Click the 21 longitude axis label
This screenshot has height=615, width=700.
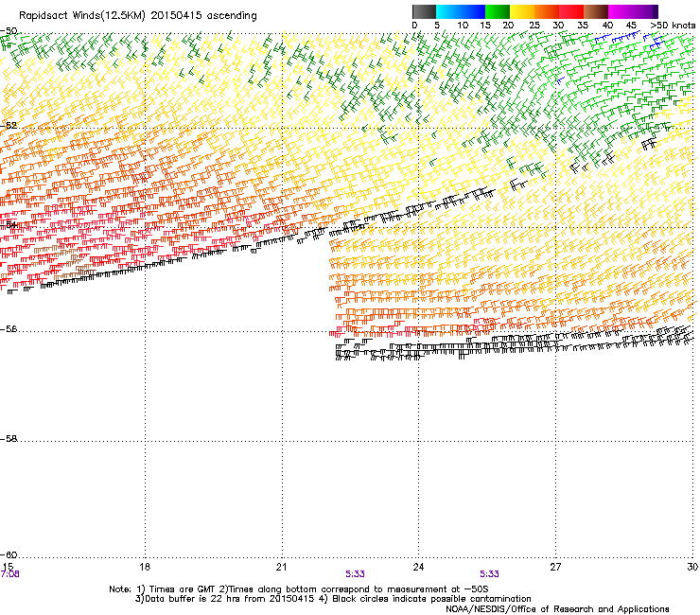281,567
